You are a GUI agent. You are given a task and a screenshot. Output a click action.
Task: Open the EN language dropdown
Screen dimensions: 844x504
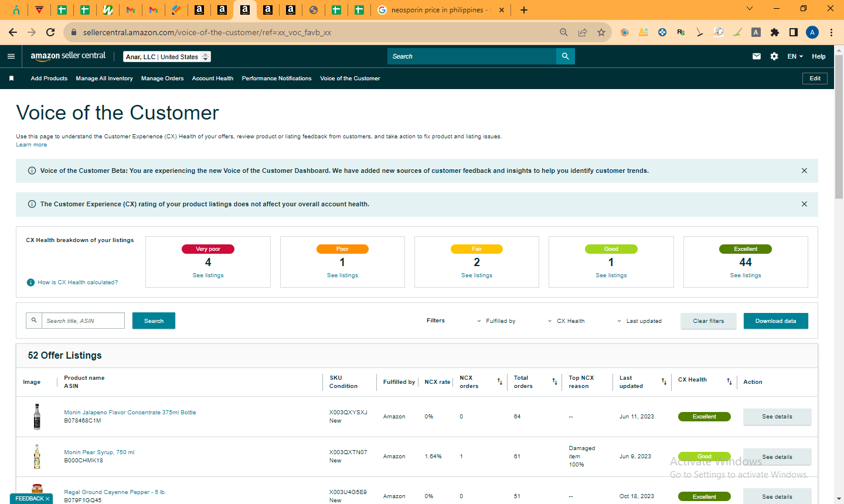pos(795,56)
